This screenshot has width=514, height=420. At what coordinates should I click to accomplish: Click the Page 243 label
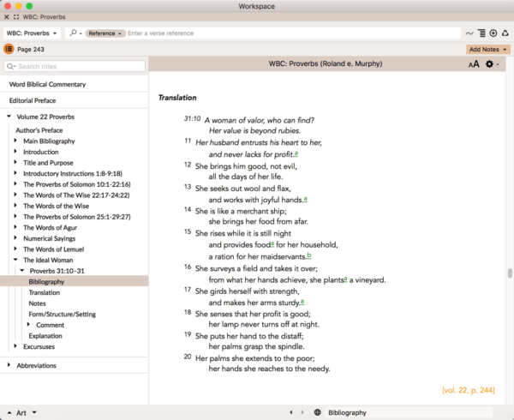pyautogui.click(x=31, y=49)
